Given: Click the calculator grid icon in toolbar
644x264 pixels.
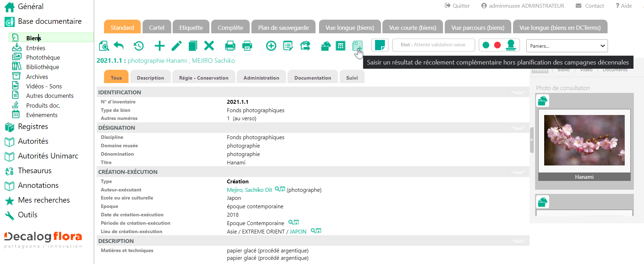Looking at the screenshot, I should (x=340, y=46).
